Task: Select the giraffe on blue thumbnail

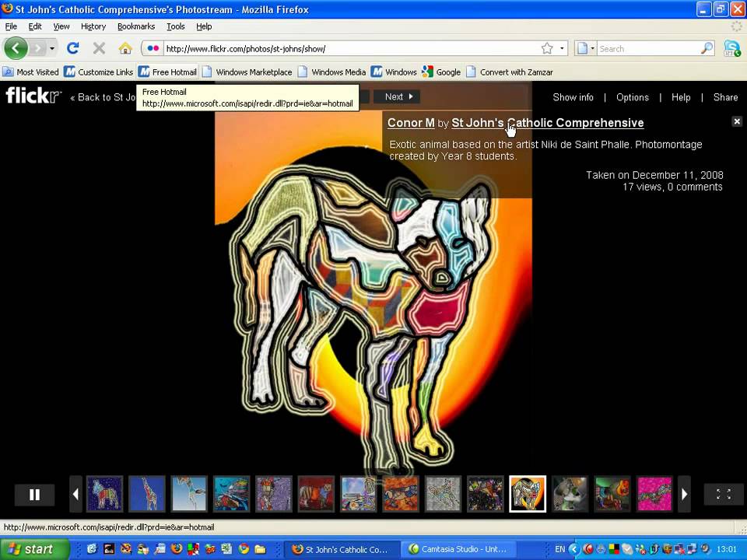Action: tap(147, 494)
